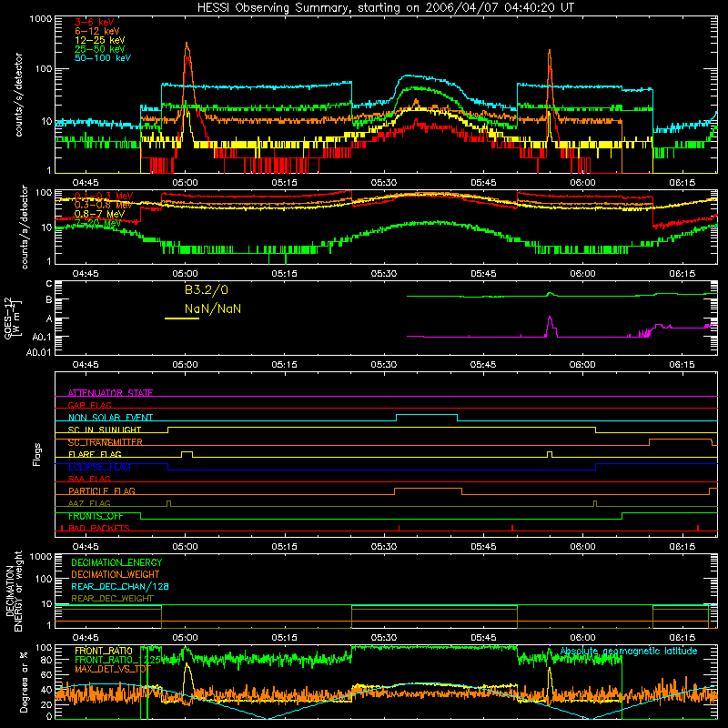Click the HESSI Observing Summary title text
This screenshot has width=728, height=728.
385,8
